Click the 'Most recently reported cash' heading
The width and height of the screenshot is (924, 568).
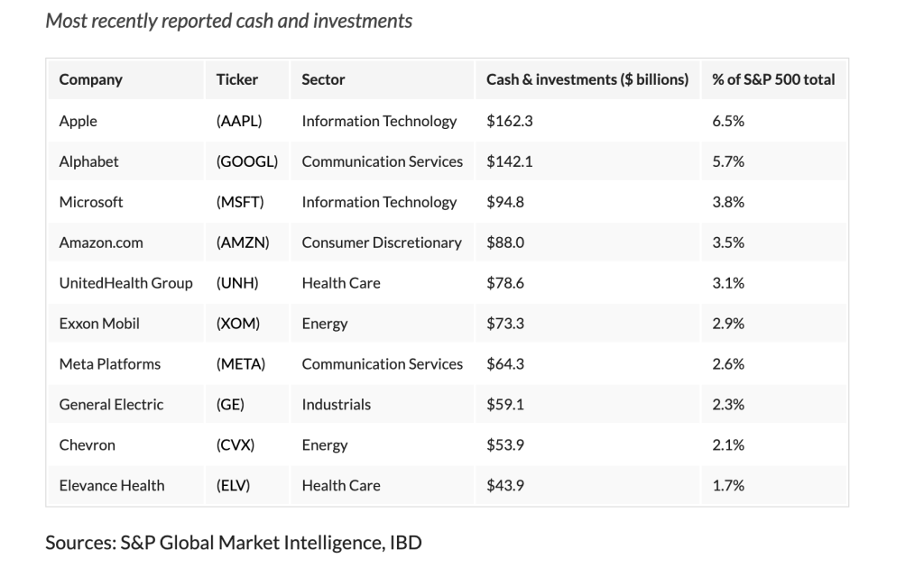[228, 21]
